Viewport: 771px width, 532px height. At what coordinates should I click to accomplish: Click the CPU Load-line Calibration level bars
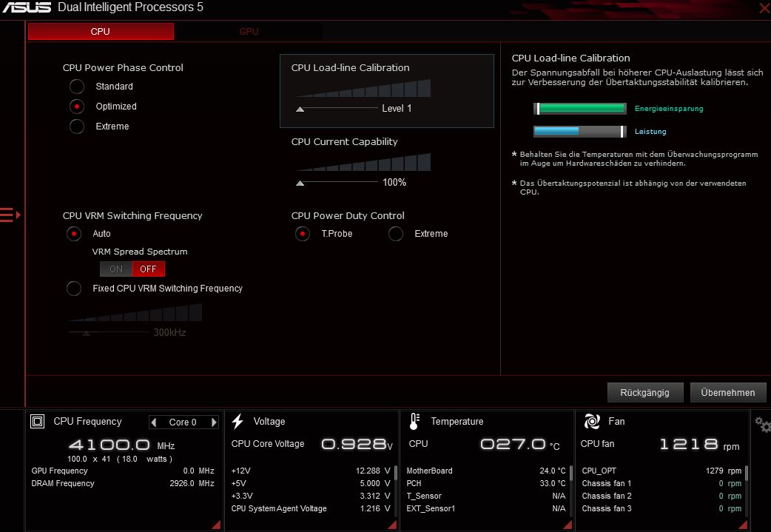click(364, 88)
